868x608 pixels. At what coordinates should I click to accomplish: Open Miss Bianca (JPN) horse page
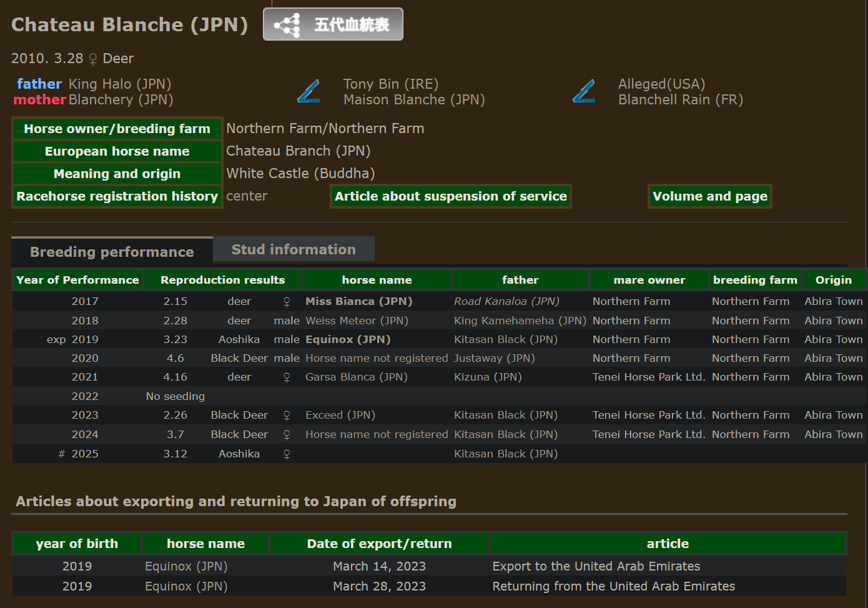click(x=359, y=301)
